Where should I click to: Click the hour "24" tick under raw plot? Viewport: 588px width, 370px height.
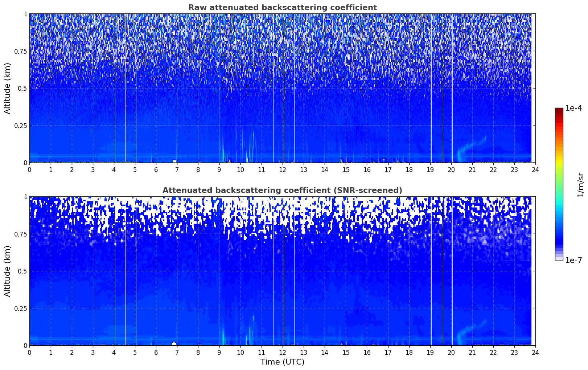click(x=535, y=169)
